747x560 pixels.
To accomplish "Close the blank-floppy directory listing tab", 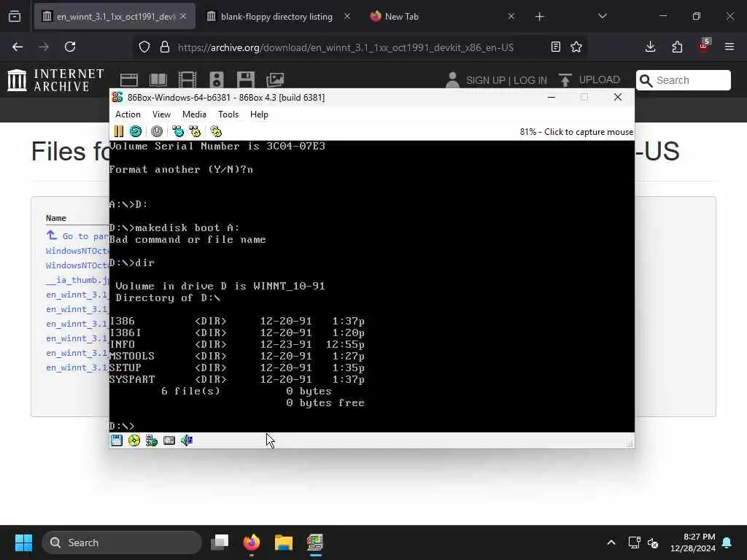I will [x=347, y=17].
